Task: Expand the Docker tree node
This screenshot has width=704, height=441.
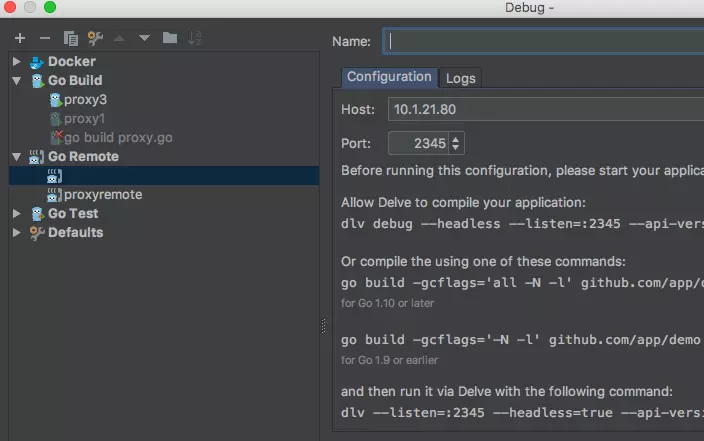Action: 17,62
